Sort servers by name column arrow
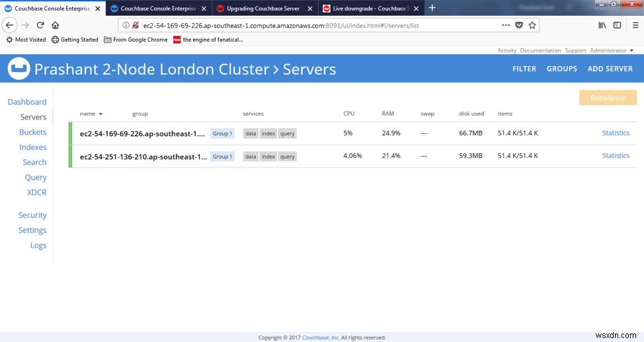 point(101,114)
